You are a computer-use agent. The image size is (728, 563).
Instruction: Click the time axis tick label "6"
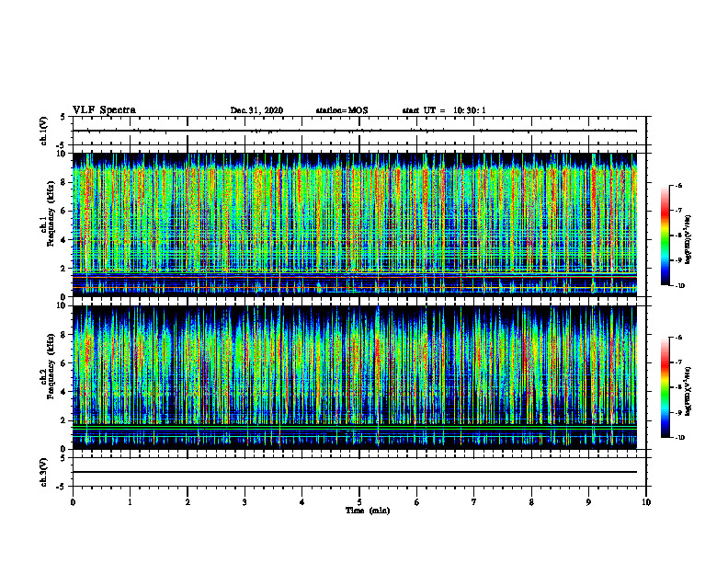pyautogui.click(x=417, y=502)
